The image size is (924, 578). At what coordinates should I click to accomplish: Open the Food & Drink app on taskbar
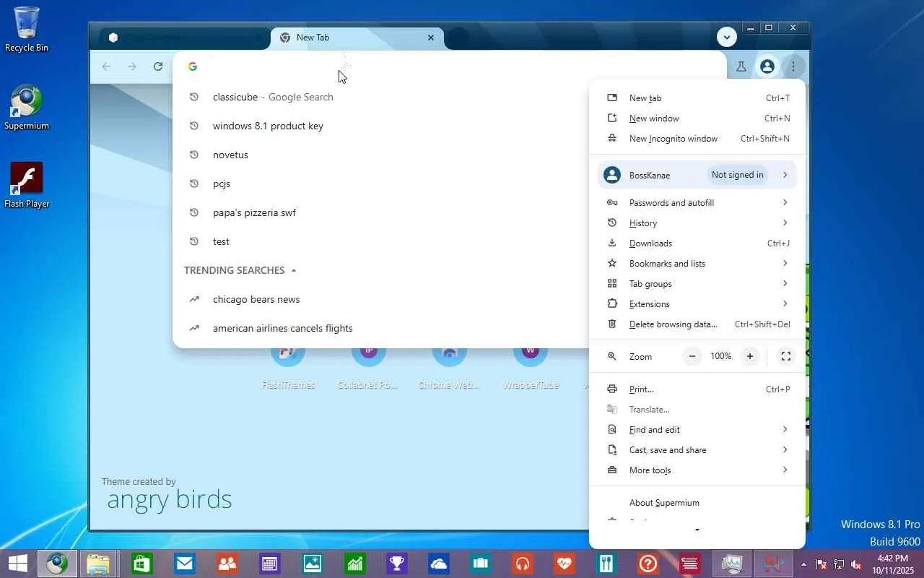(606, 564)
